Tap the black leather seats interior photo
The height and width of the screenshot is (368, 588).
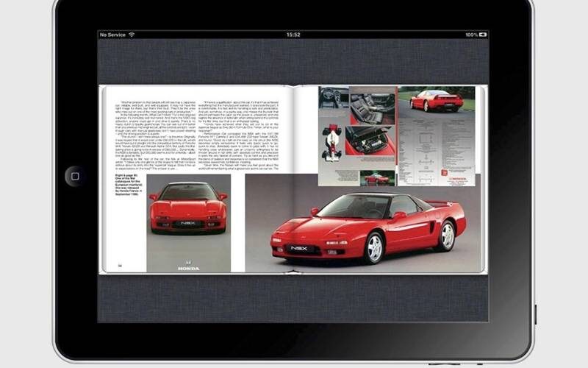373,109
